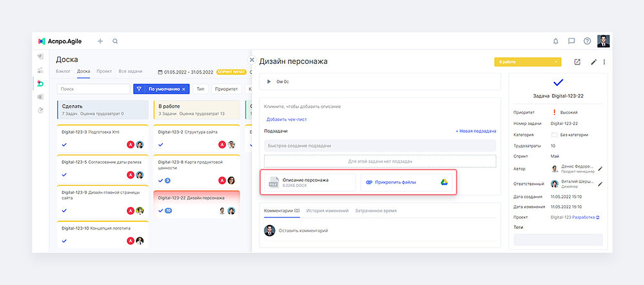Click the file icon of Описание персонажа
This screenshot has width=644, height=285.
[x=274, y=182]
